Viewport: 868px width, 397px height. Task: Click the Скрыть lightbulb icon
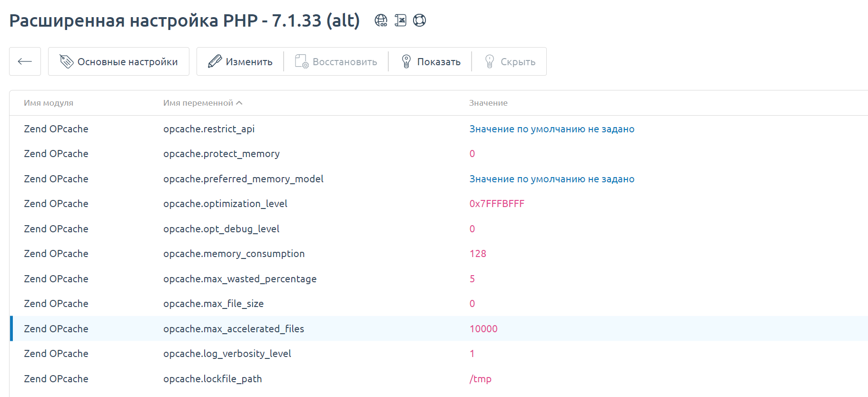pos(489,61)
